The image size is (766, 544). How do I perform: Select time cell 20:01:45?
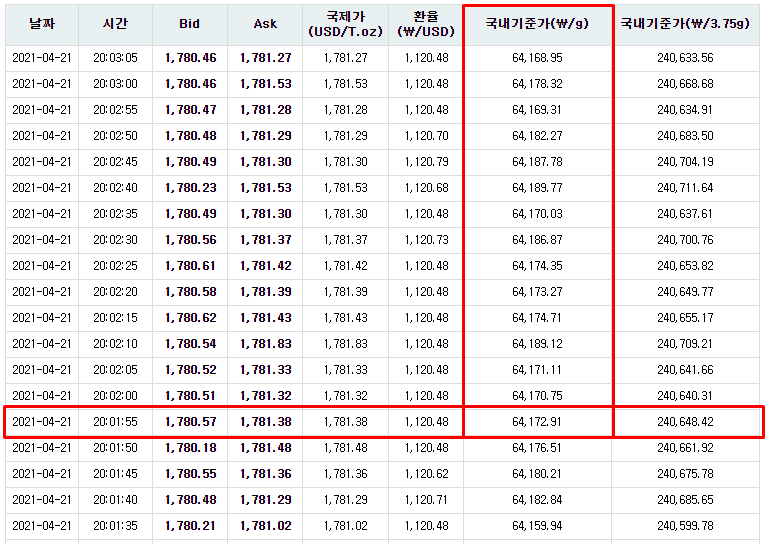115,474
